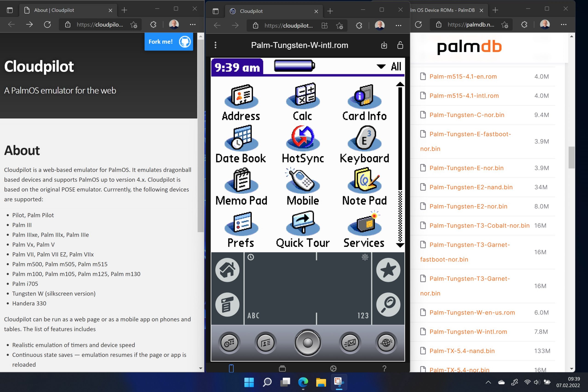Open File Explorer from the taskbar
588x392 pixels.
tap(321, 382)
